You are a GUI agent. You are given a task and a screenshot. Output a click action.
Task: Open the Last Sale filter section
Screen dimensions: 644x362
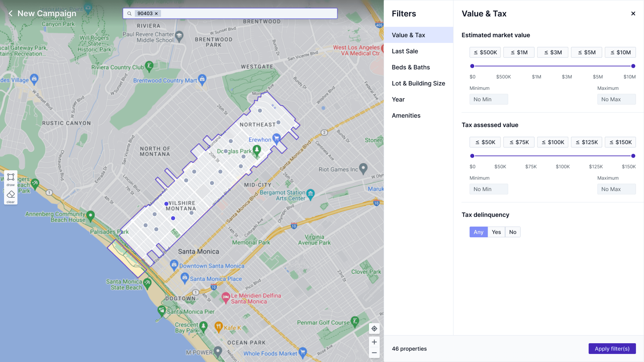[405, 51]
